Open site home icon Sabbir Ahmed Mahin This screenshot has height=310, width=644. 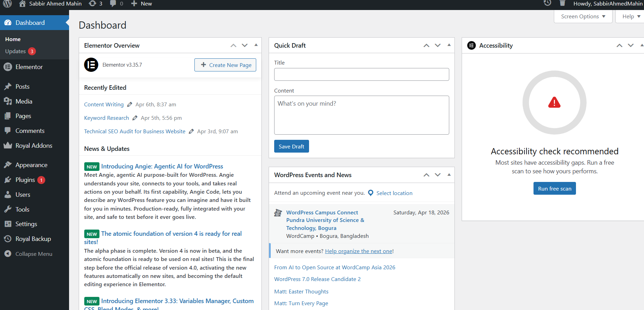pyautogui.click(x=22, y=3)
